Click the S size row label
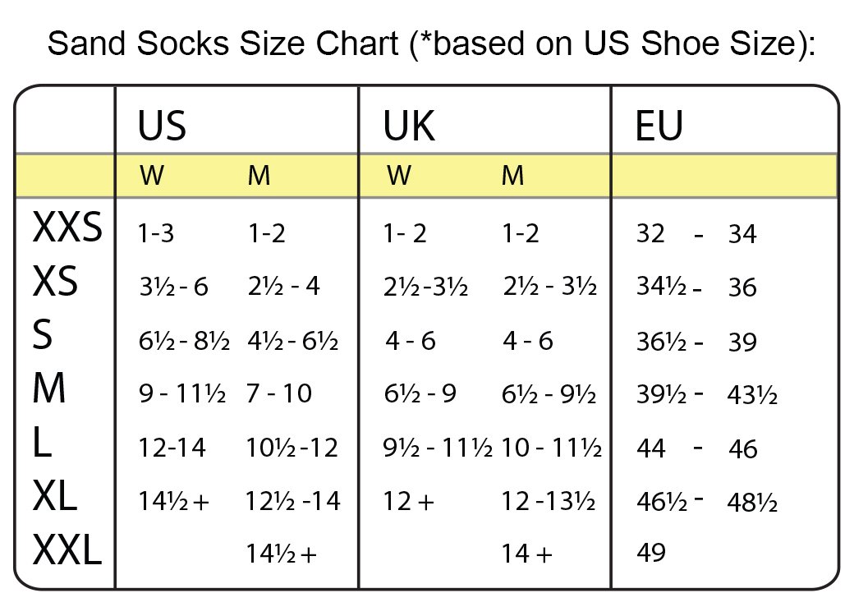Viewport: 854px width, 616px height. 43,336
